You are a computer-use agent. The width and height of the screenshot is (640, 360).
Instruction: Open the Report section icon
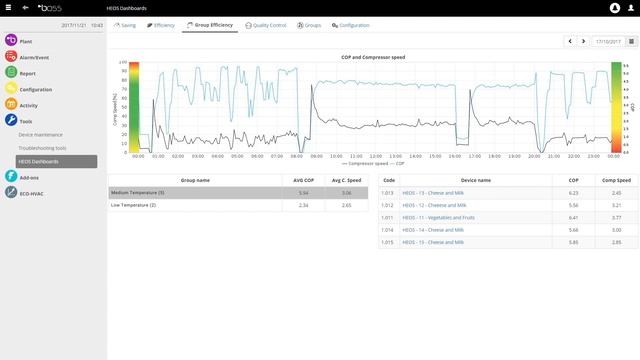11,72
